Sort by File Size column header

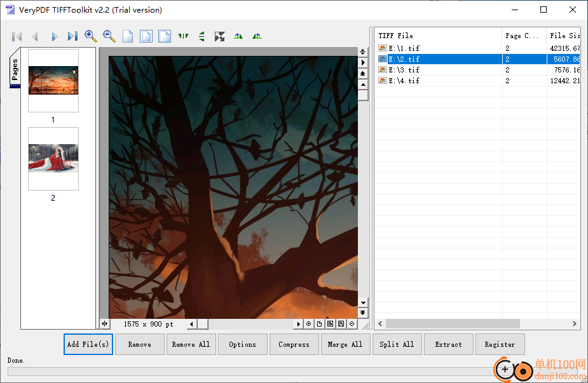pos(563,36)
